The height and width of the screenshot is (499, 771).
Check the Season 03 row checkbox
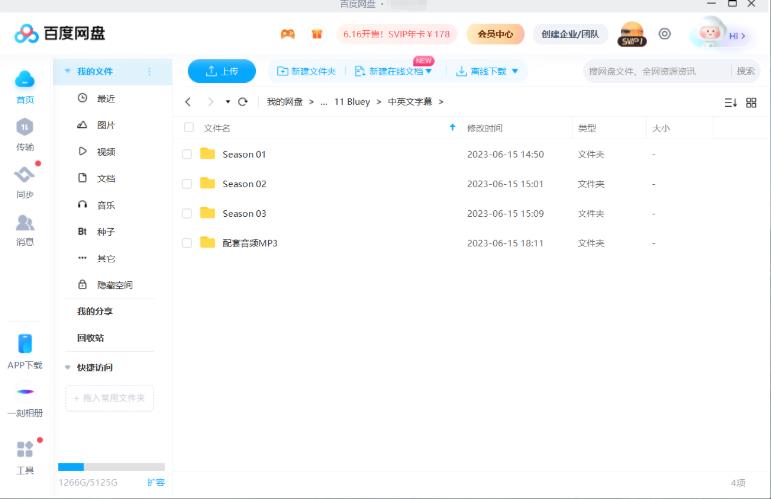pos(187,213)
